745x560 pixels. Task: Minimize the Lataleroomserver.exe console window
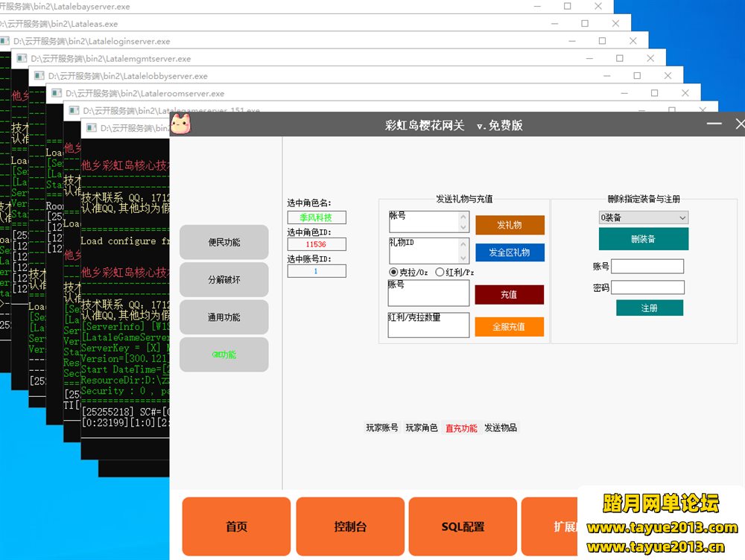click(x=624, y=93)
